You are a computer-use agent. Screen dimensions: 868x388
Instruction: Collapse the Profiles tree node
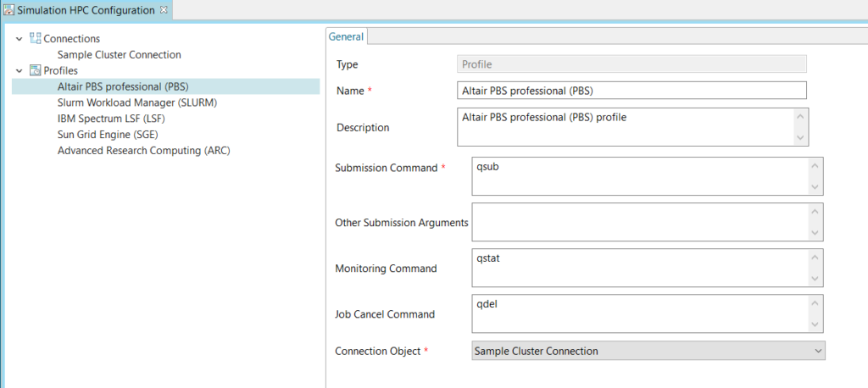click(x=19, y=71)
